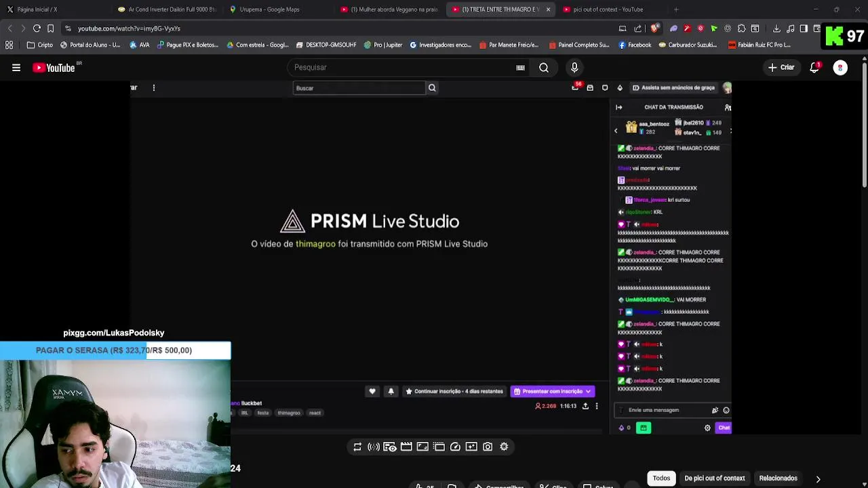Click the loop icon in player toolbar
868x488 pixels.
coord(357,447)
